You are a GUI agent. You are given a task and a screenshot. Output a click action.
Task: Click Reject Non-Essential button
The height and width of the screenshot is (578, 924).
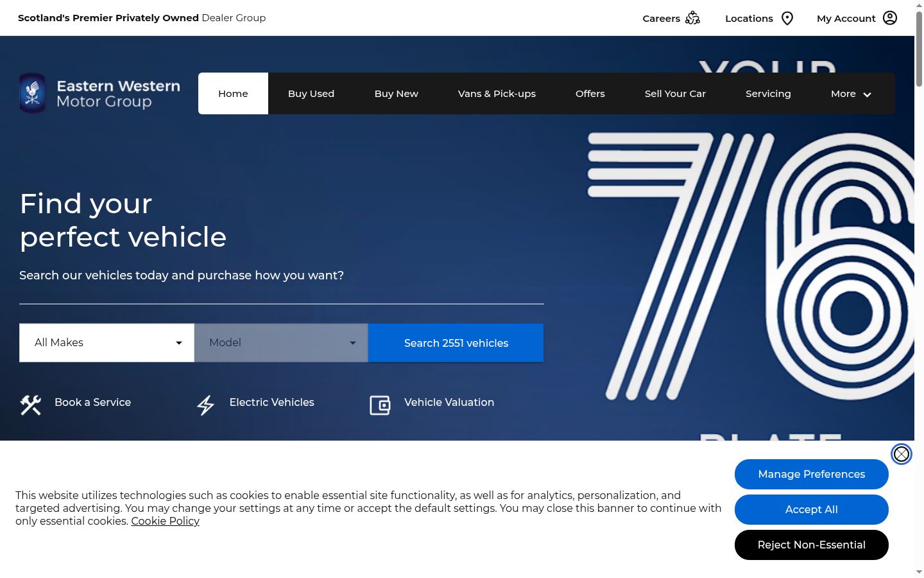(x=812, y=545)
